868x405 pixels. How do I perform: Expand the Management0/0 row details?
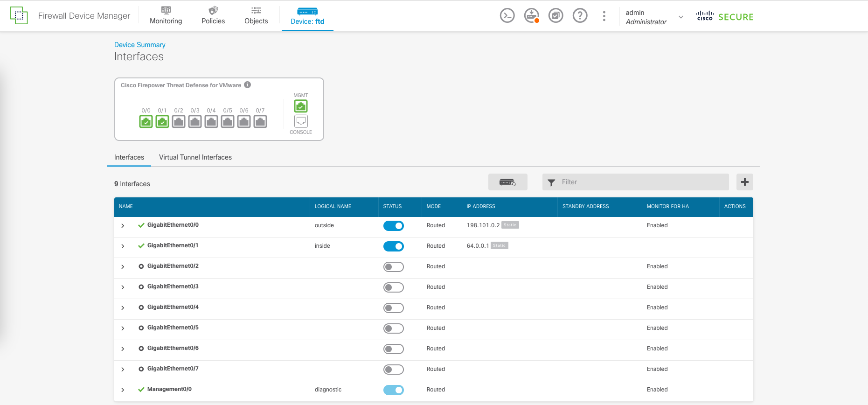click(123, 390)
